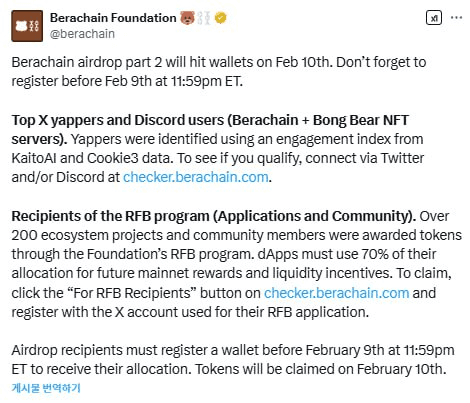Image resolution: width=470 pixels, height=403 pixels.
Task: Click the 게시물 번역하기 translate link
Action: point(46,388)
